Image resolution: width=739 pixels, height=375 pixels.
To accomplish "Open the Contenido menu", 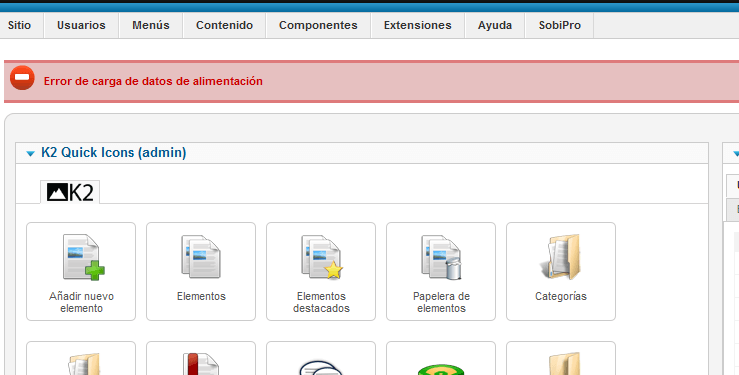I will point(224,25).
